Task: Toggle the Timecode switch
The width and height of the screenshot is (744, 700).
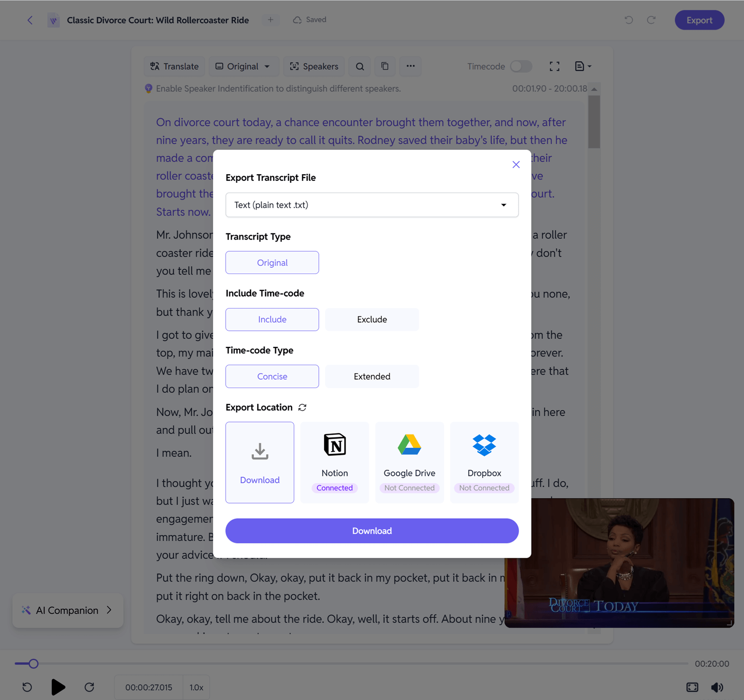Action: pos(521,66)
